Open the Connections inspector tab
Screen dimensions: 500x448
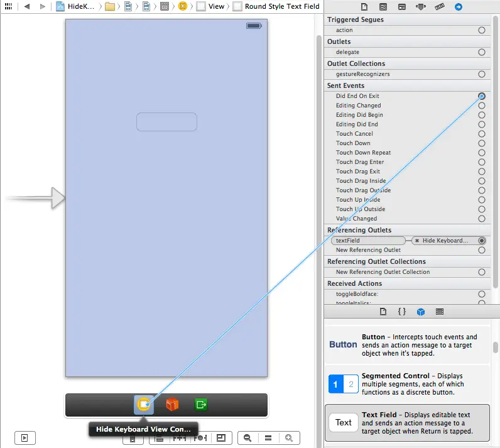pyautogui.click(x=458, y=6)
